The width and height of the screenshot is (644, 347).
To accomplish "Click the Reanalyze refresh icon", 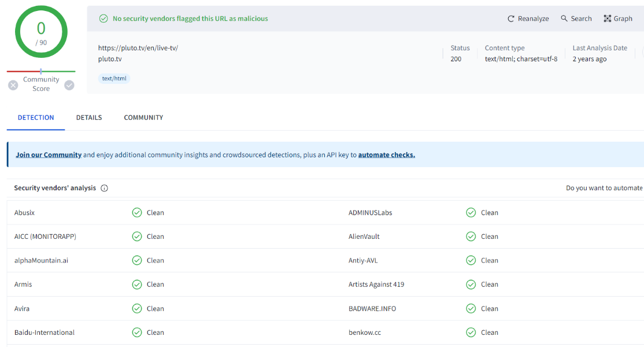I will coord(510,19).
